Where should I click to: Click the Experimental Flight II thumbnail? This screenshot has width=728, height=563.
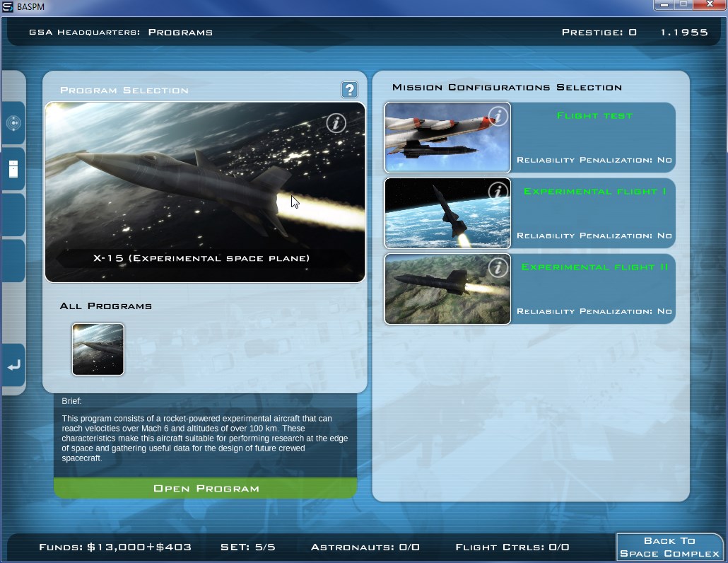[447, 289]
